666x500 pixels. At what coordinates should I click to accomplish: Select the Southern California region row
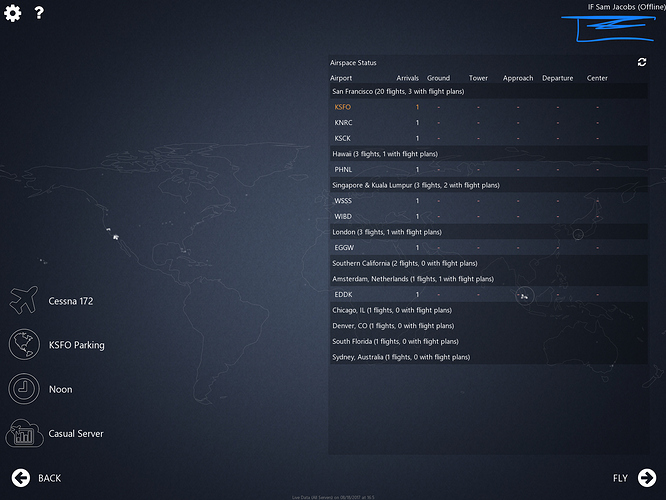click(x=489, y=263)
